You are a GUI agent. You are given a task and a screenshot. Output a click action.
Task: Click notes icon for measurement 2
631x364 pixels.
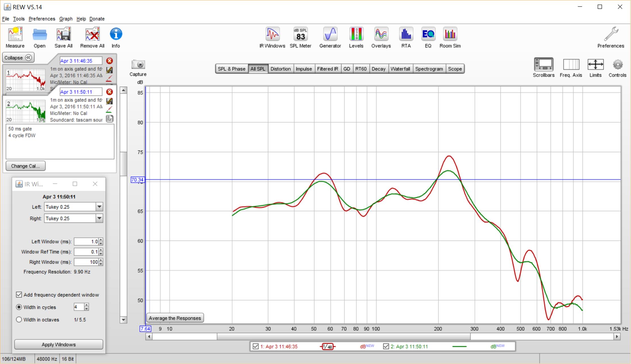[x=110, y=119]
